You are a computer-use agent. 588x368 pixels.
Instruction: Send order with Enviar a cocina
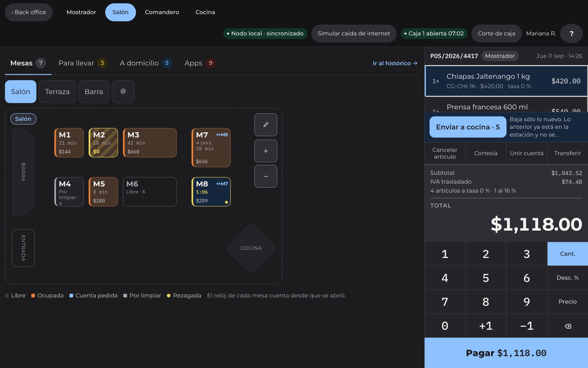pyautogui.click(x=468, y=127)
